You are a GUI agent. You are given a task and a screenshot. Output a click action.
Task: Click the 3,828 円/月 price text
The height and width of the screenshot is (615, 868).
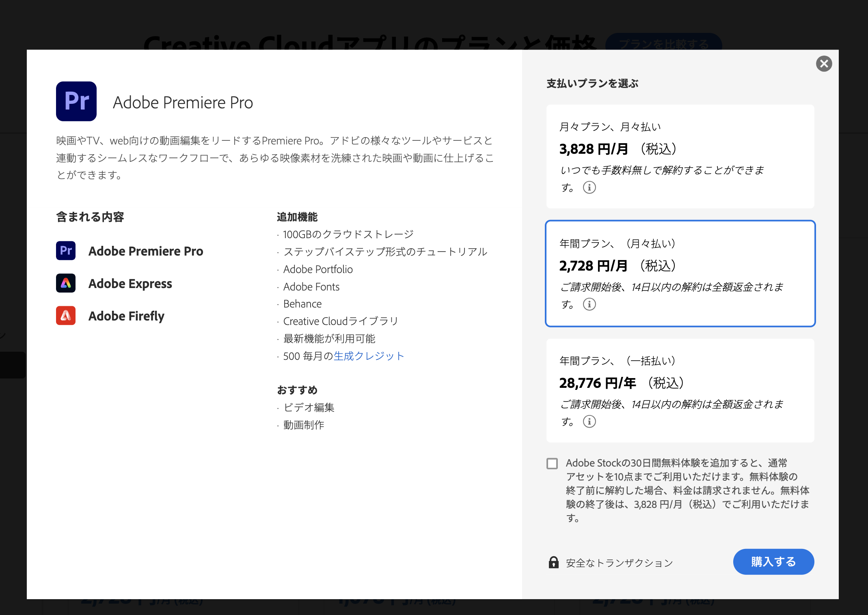(x=594, y=149)
